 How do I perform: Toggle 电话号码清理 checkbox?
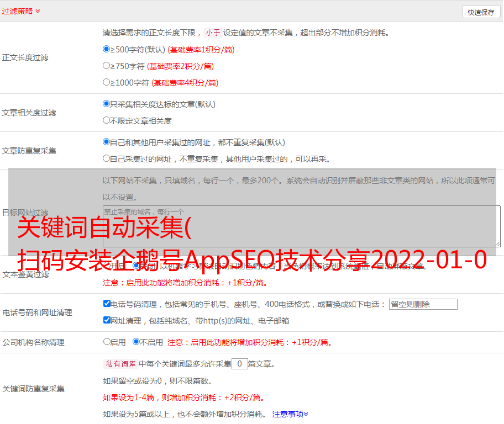107,304
